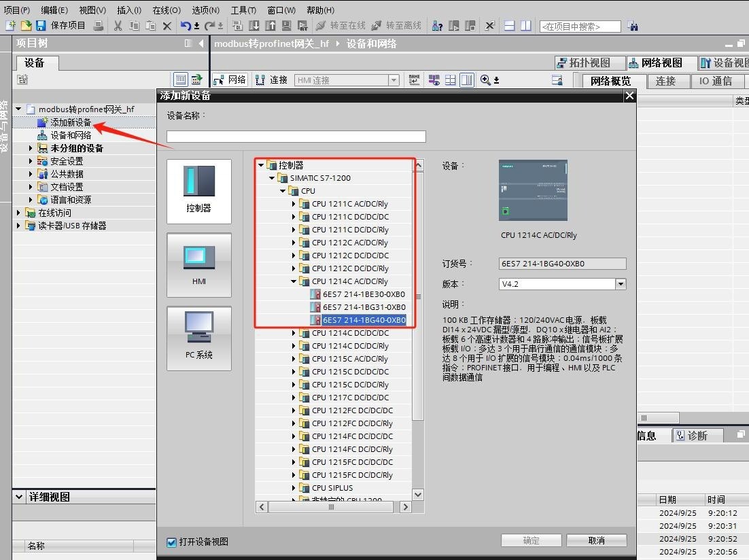The width and height of the screenshot is (749, 560).
Task: Click the download to device icon
Action: 254,25
